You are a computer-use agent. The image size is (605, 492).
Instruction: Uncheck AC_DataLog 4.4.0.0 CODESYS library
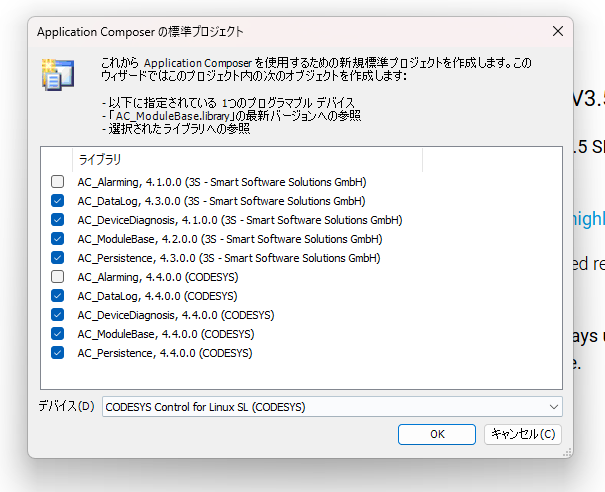coord(57,296)
